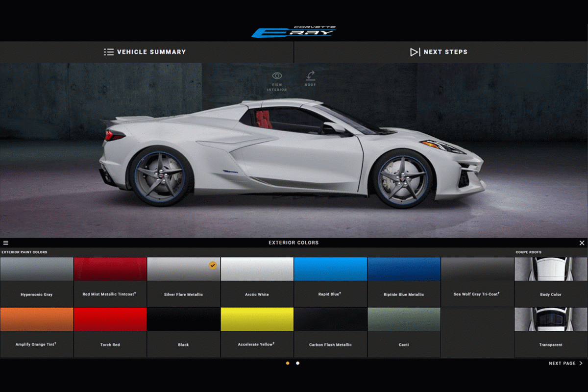
Task: Open the hamburger menu beside Exterior Colors
Action: point(5,243)
